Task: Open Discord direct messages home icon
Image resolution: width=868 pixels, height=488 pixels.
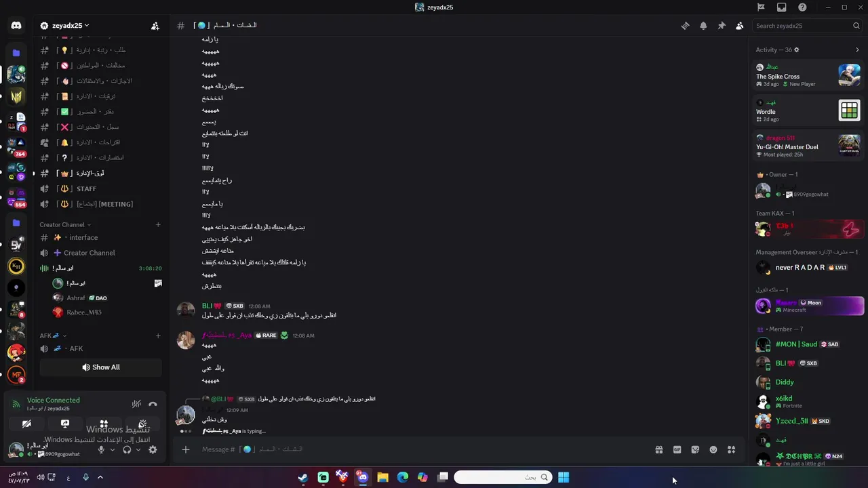Action: (16, 26)
